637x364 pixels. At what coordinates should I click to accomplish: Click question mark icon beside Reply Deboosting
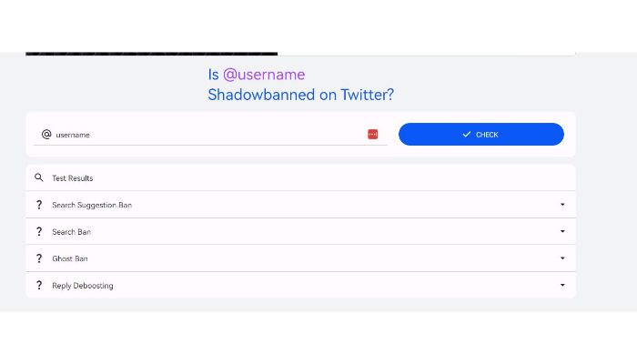(x=39, y=285)
